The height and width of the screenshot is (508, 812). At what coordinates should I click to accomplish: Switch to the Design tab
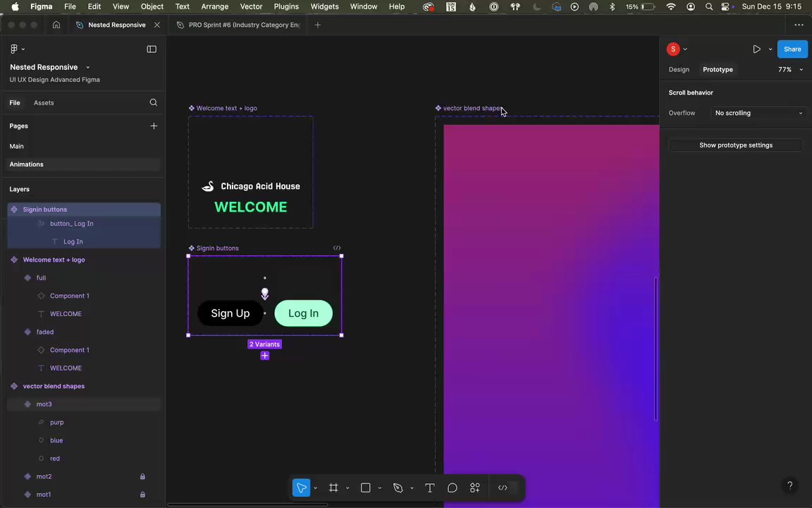pyautogui.click(x=679, y=69)
